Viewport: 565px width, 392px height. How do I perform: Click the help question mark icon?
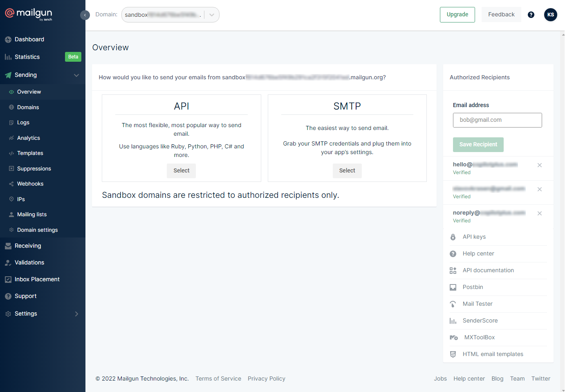coord(531,15)
